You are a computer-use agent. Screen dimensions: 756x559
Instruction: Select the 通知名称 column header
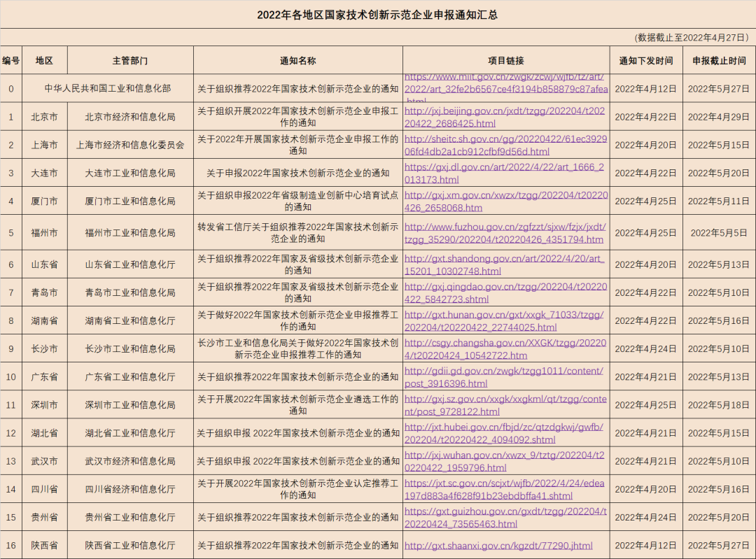(298, 60)
